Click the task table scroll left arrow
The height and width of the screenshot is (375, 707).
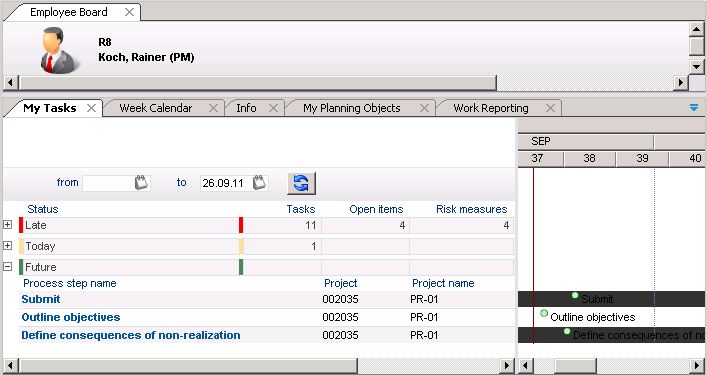[x=11, y=365]
